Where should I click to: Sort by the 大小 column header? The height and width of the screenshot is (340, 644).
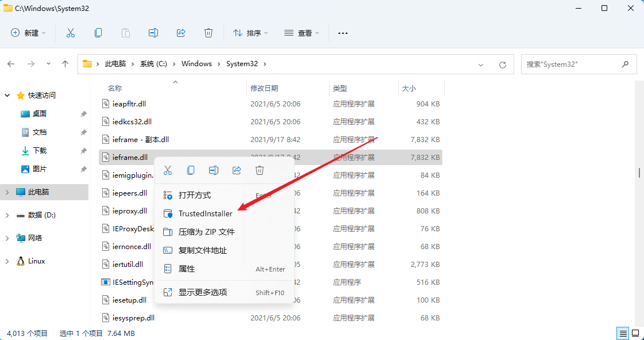tap(408, 88)
